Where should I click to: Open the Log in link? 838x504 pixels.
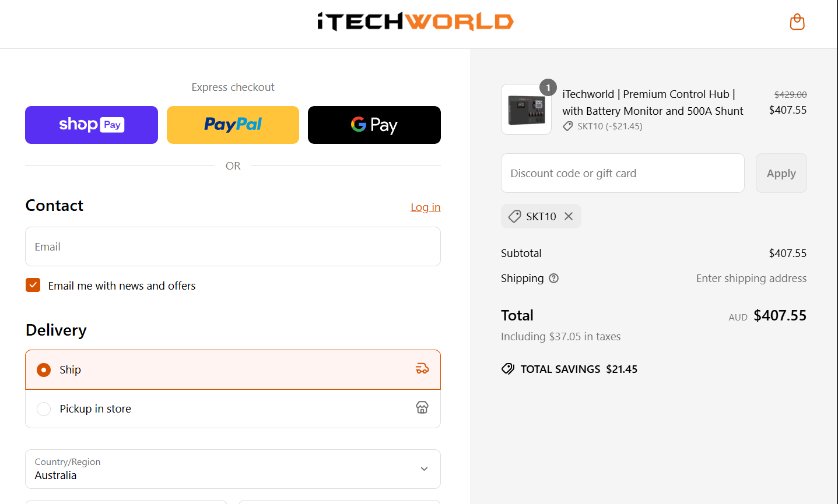(425, 207)
